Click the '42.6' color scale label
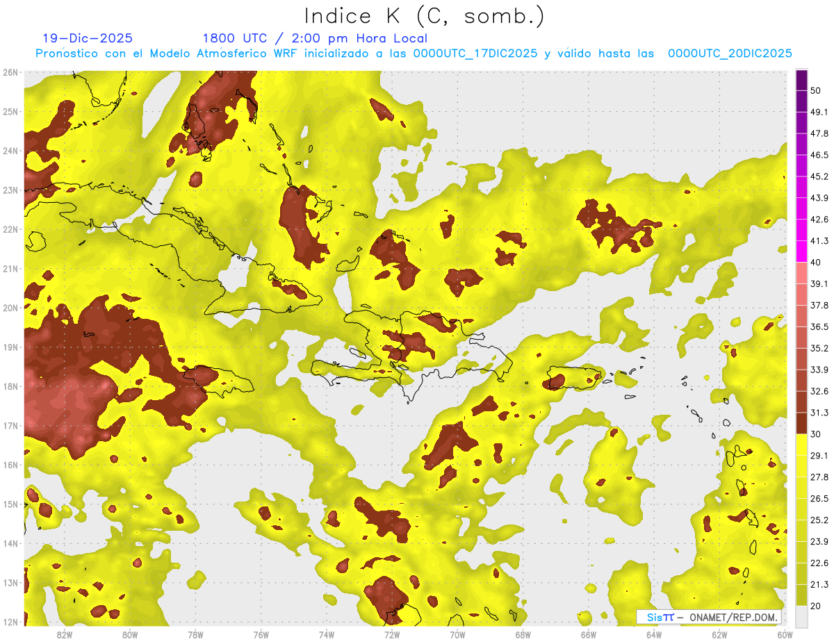The height and width of the screenshot is (644, 834). 819,220
